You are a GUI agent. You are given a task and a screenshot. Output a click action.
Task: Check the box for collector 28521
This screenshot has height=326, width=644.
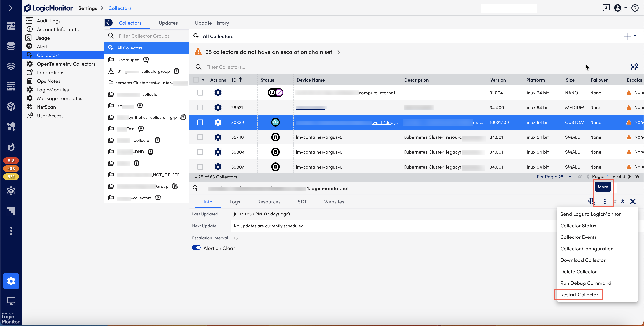click(x=200, y=107)
